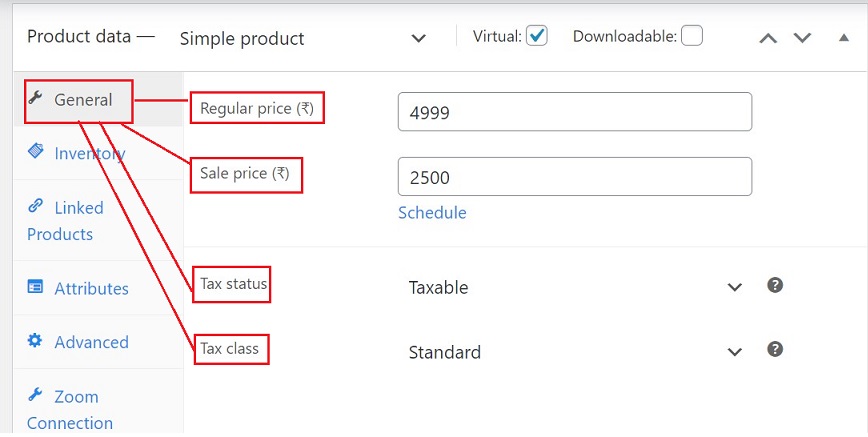The image size is (868, 437).
Task: Show help tooltip for Tax status
Action: (774, 286)
